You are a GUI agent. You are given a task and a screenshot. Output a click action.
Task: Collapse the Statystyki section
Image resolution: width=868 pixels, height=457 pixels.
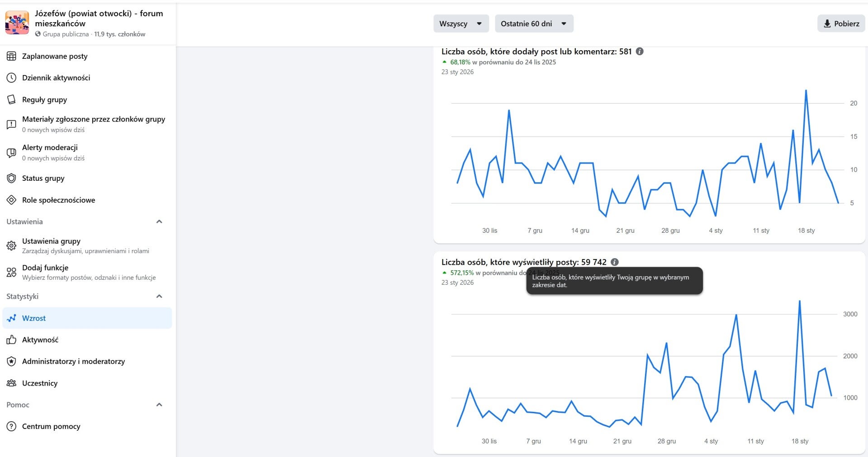click(159, 297)
